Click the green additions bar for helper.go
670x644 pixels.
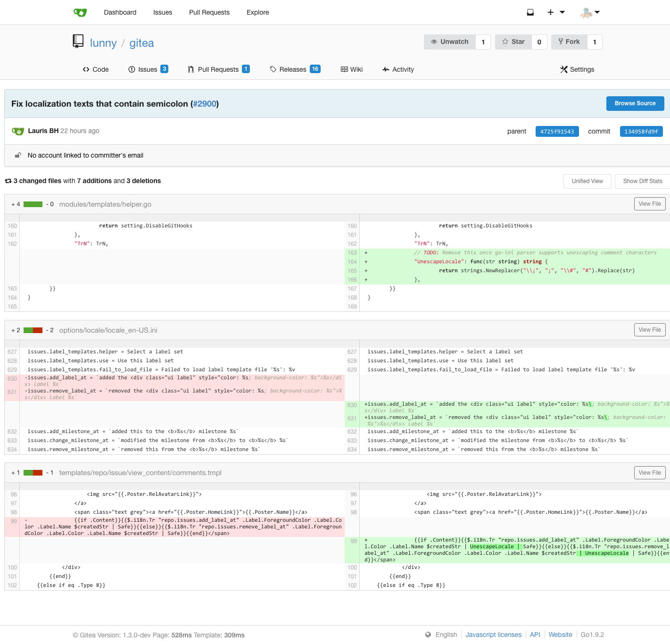point(33,204)
